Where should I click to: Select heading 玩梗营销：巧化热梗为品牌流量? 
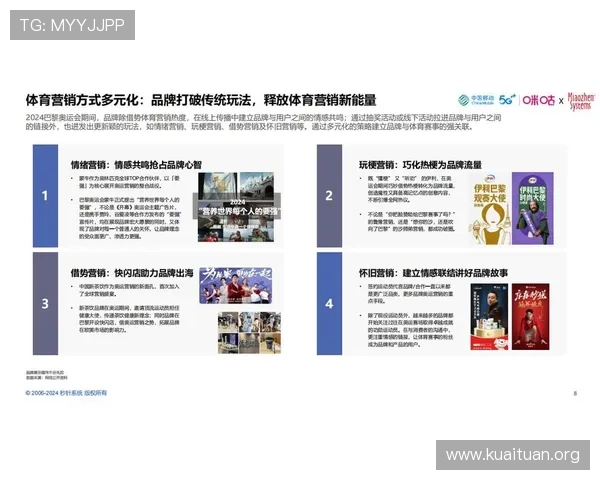(x=420, y=165)
